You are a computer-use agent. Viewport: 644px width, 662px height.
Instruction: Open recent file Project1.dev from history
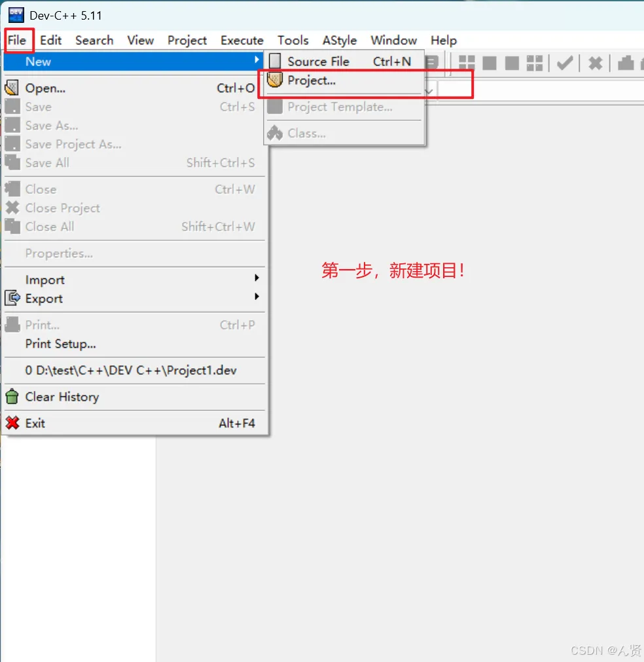[134, 370]
